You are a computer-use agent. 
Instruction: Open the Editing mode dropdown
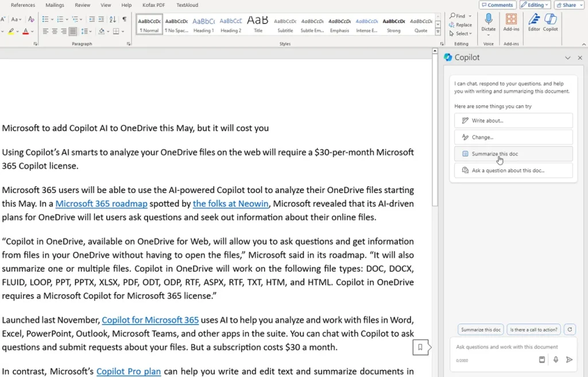click(x=535, y=5)
